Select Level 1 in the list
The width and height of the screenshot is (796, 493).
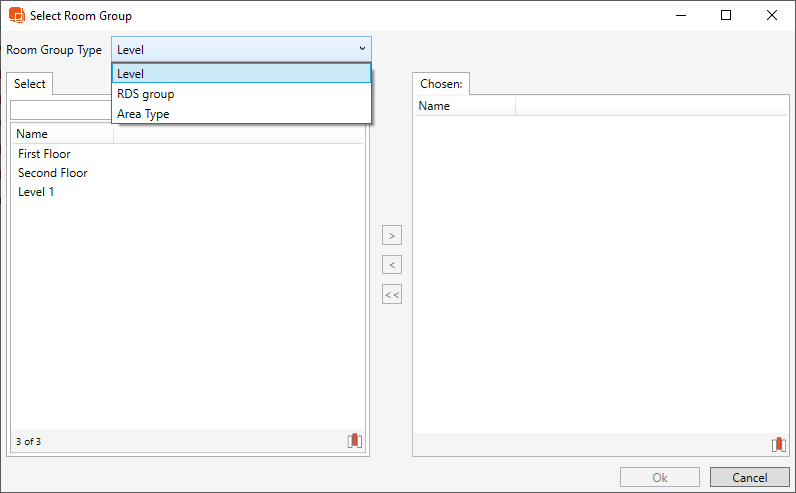[x=36, y=192]
